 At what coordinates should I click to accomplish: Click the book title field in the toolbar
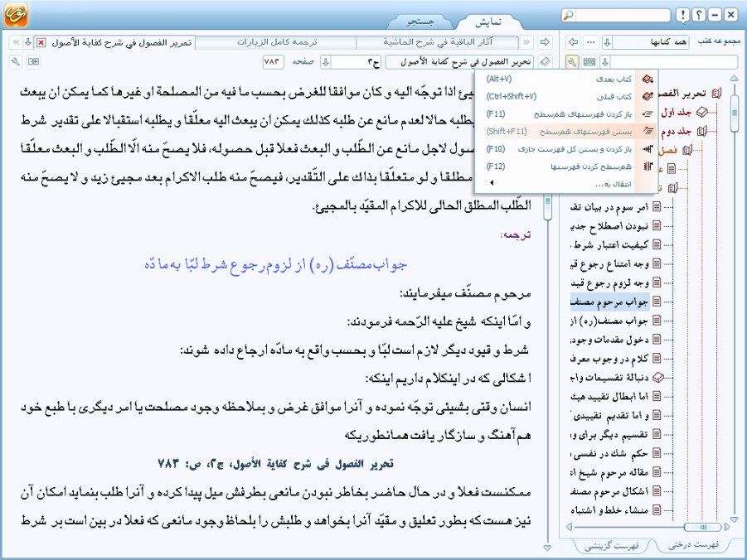[460, 62]
